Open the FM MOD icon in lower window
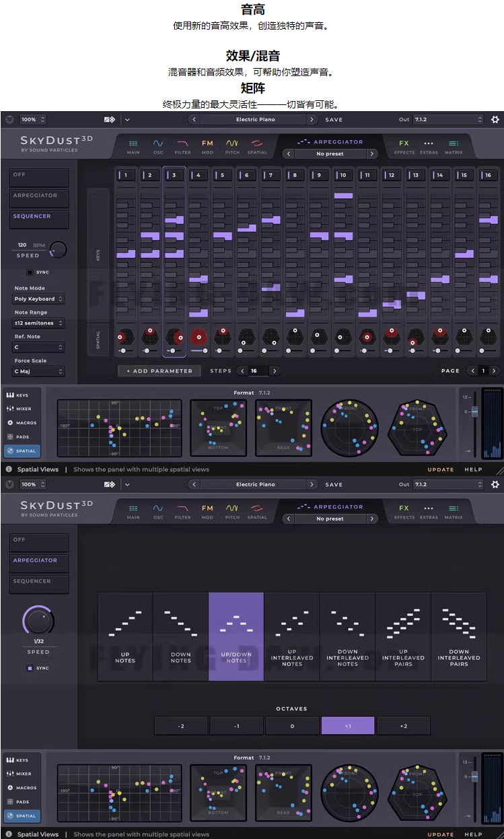This screenshot has width=504, height=839. (x=207, y=511)
